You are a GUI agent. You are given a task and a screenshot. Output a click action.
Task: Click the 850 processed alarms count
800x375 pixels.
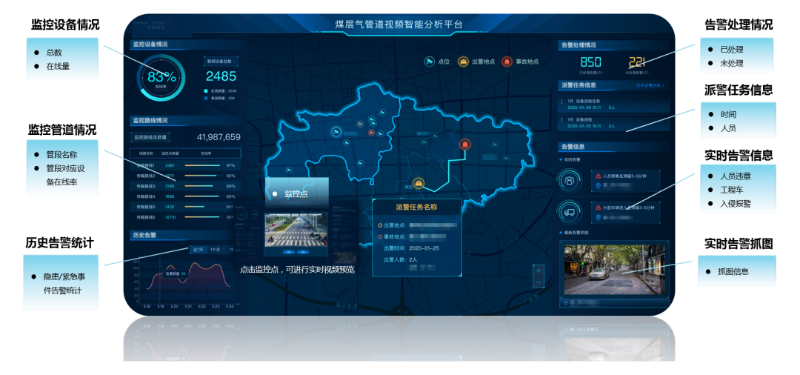pyautogui.click(x=591, y=62)
